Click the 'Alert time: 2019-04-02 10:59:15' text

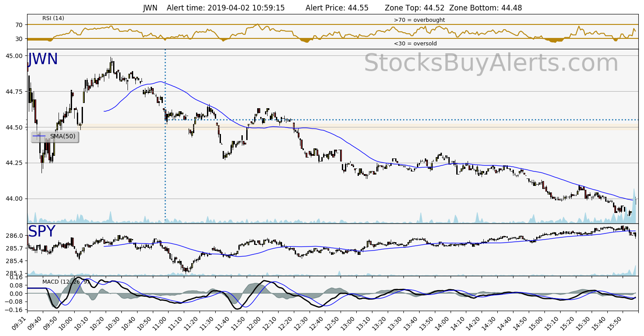point(226,8)
